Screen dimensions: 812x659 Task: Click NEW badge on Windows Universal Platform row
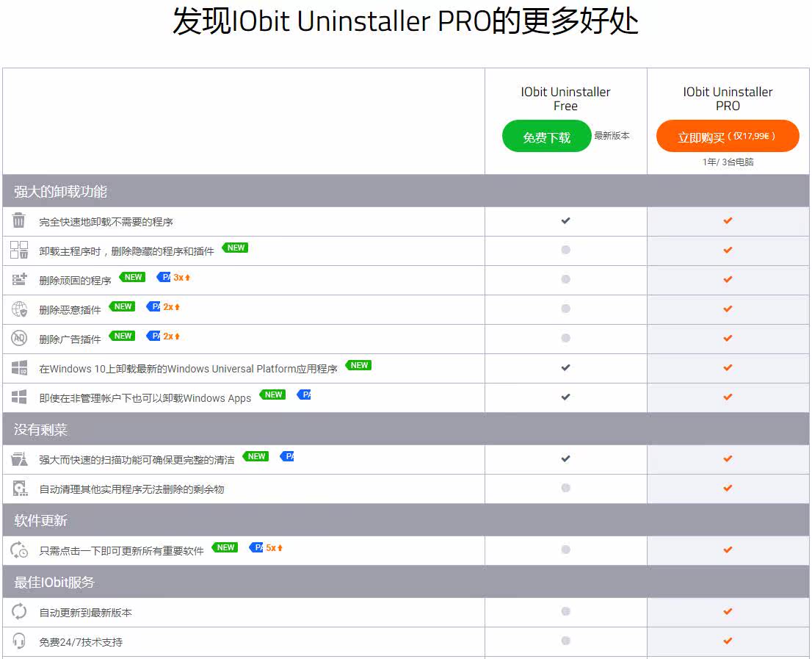click(x=358, y=365)
